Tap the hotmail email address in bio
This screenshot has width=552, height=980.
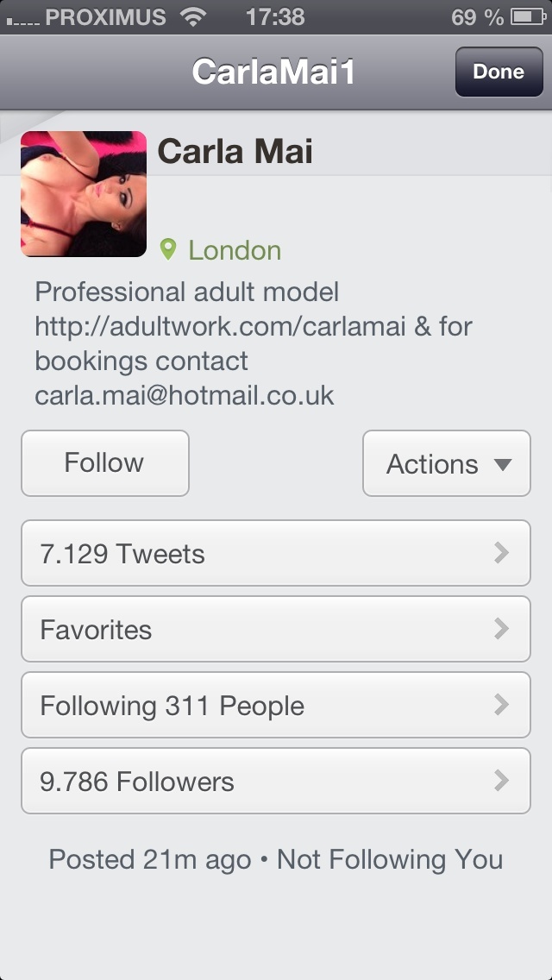(x=185, y=396)
